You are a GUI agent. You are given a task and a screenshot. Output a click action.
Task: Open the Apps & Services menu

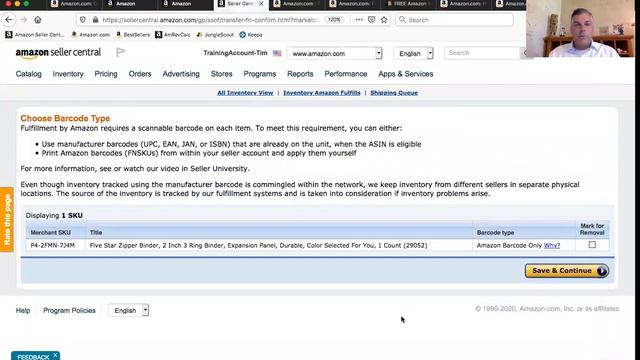coord(406,74)
